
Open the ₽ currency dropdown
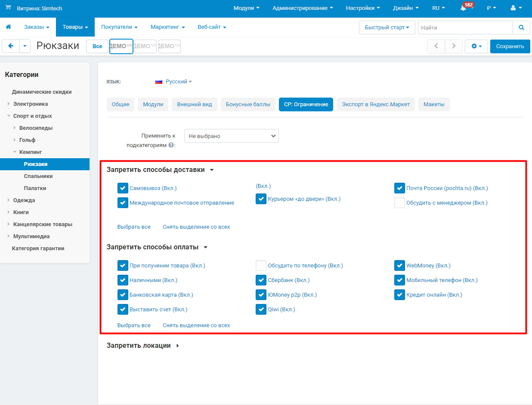[491, 8]
